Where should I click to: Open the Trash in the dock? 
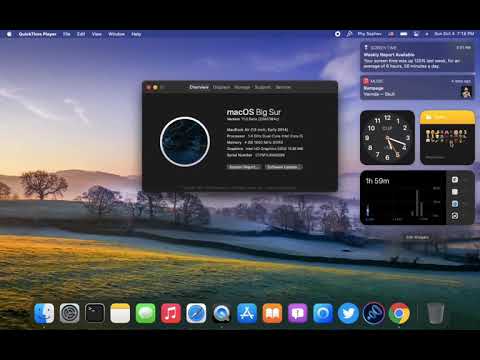coord(435,313)
